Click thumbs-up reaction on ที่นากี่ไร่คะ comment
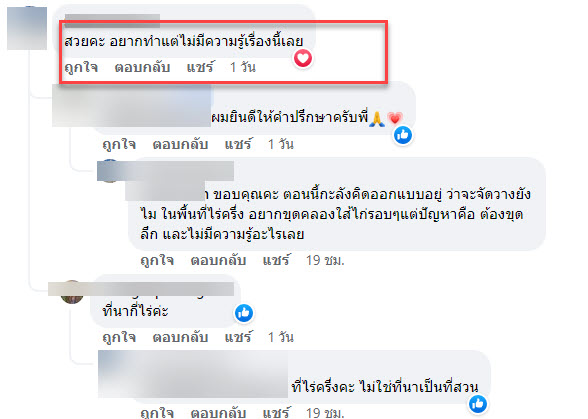This screenshot has height=419, width=588. coord(244,313)
